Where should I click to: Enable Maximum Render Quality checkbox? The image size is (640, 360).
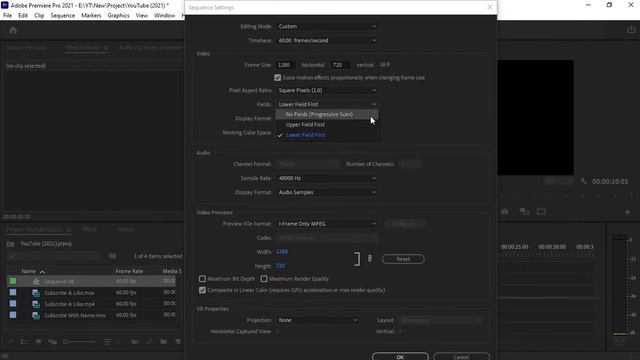point(264,279)
